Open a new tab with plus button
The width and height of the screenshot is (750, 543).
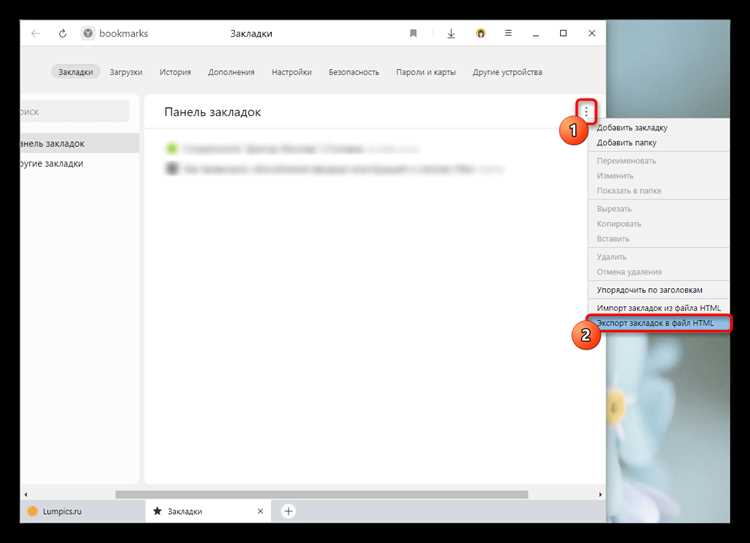(x=288, y=511)
